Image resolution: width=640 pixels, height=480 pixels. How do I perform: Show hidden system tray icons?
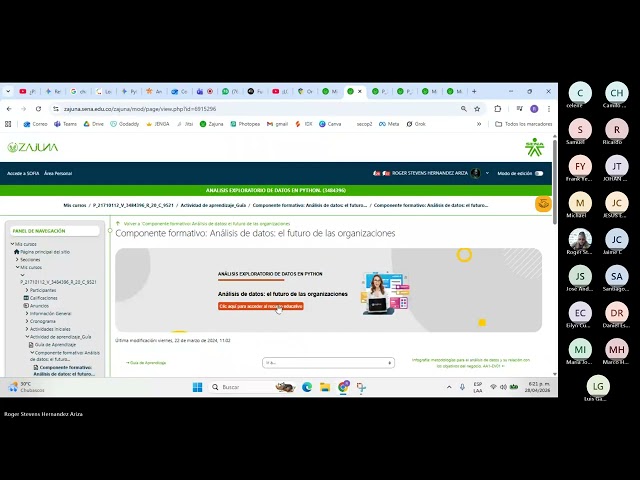[449, 387]
